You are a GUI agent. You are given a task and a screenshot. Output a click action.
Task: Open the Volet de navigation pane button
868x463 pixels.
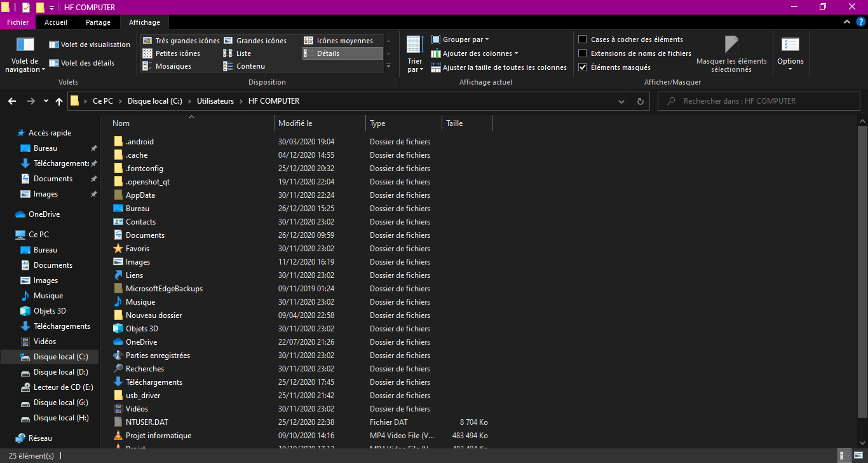25,55
